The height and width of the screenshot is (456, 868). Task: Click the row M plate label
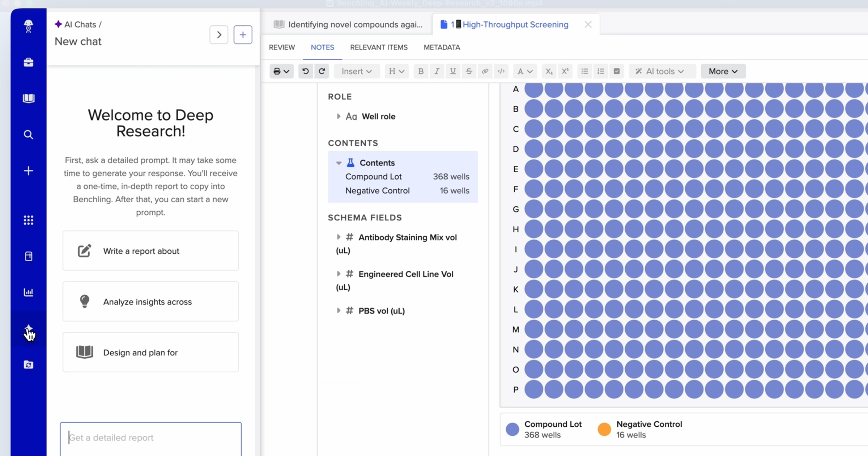tap(516, 329)
